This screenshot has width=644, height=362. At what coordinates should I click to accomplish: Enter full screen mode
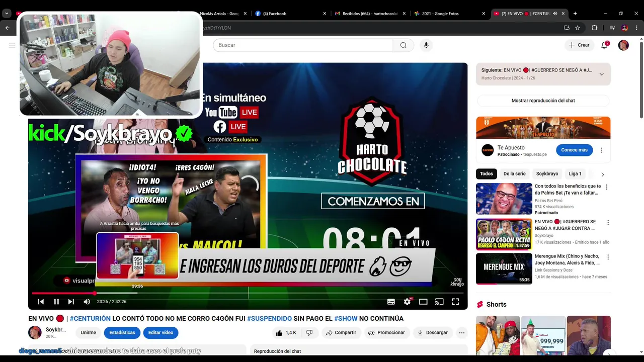point(455,302)
